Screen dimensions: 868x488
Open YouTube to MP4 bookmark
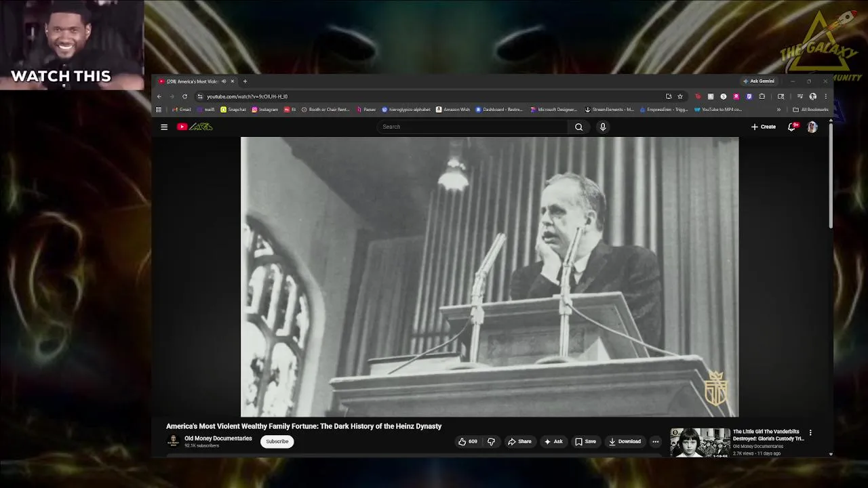[x=718, y=109]
